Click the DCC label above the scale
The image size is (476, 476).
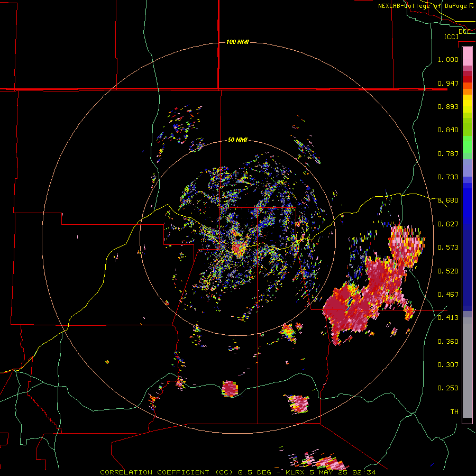click(x=464, y=31)
